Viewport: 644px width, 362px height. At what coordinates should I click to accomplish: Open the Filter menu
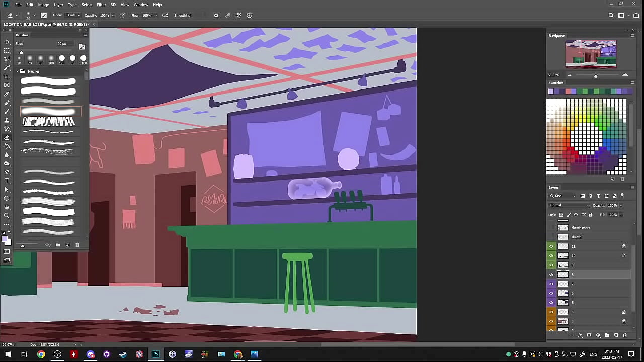[101, 5]
